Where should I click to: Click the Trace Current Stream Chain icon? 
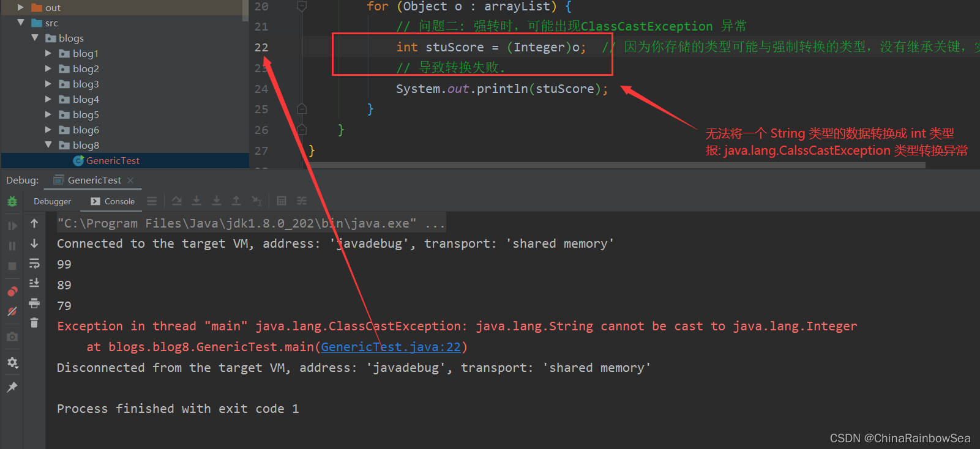302,201
